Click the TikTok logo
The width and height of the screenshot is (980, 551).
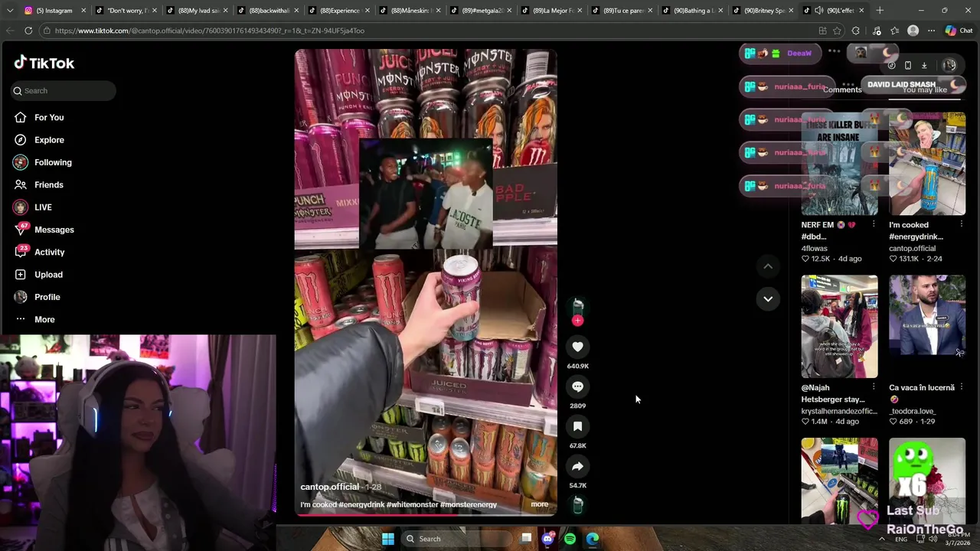(x=44, y=63)
